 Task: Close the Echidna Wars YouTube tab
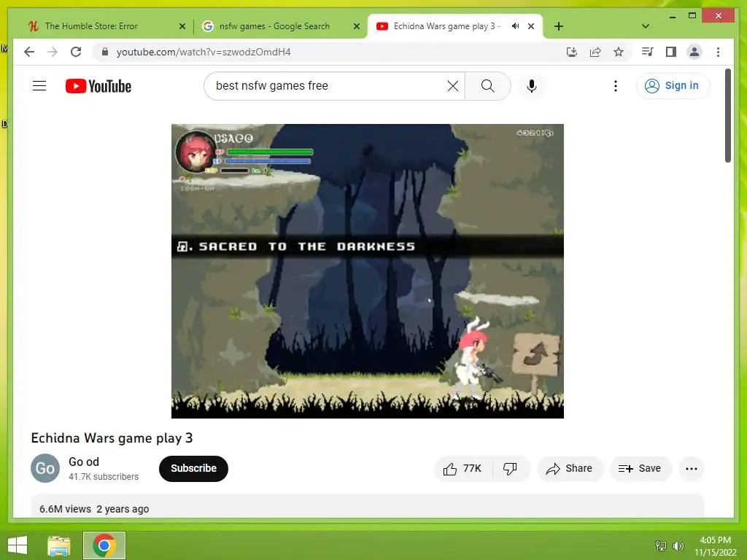pos(531,26)
